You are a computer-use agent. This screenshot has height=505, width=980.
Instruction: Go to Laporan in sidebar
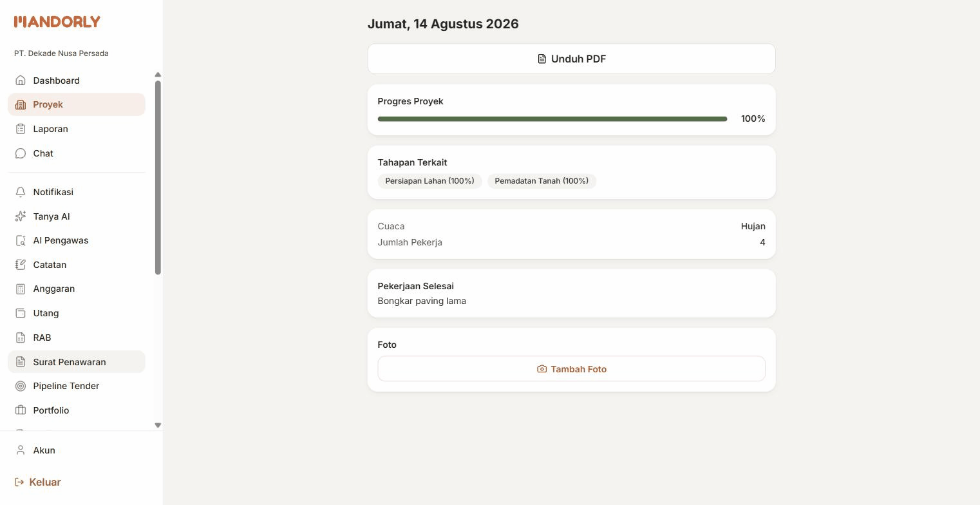click(77, 129)
